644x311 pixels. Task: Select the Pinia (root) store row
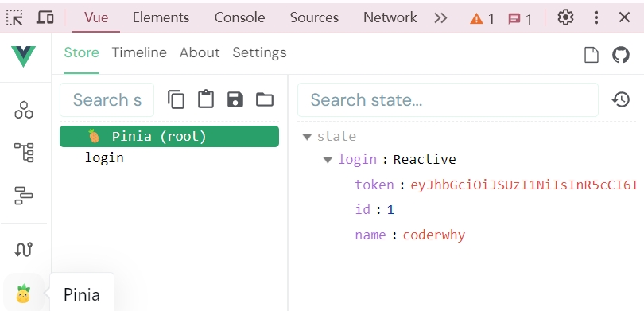point(169,136)
